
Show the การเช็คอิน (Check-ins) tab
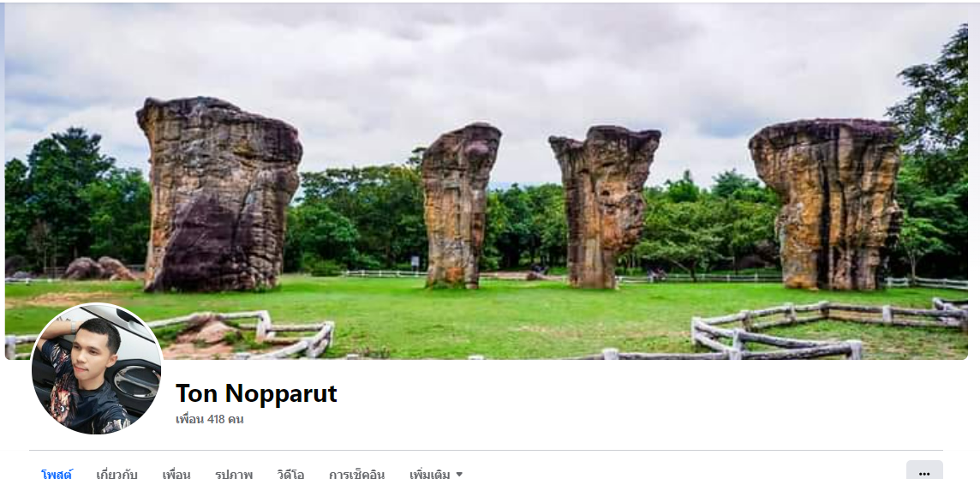click(357, 474)
